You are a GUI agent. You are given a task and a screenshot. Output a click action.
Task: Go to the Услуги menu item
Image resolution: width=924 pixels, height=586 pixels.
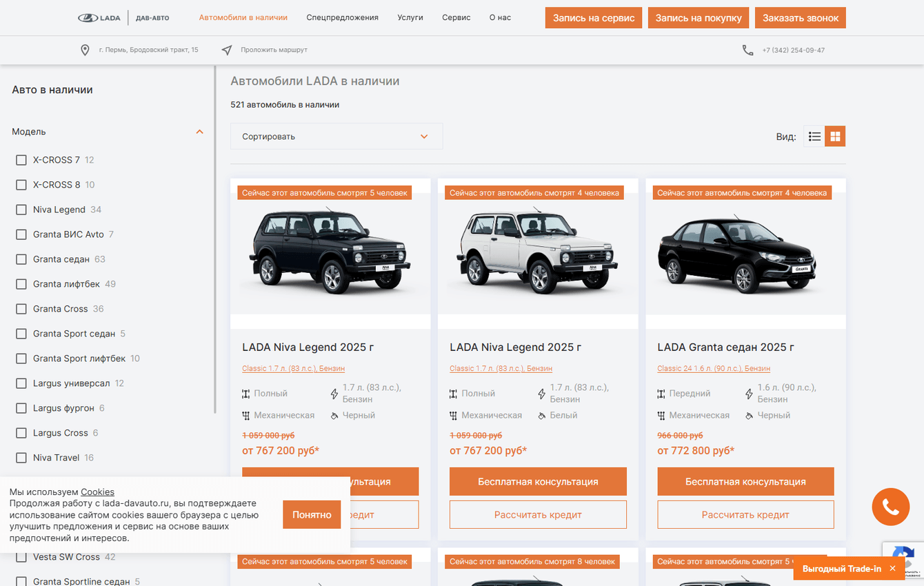410,18
